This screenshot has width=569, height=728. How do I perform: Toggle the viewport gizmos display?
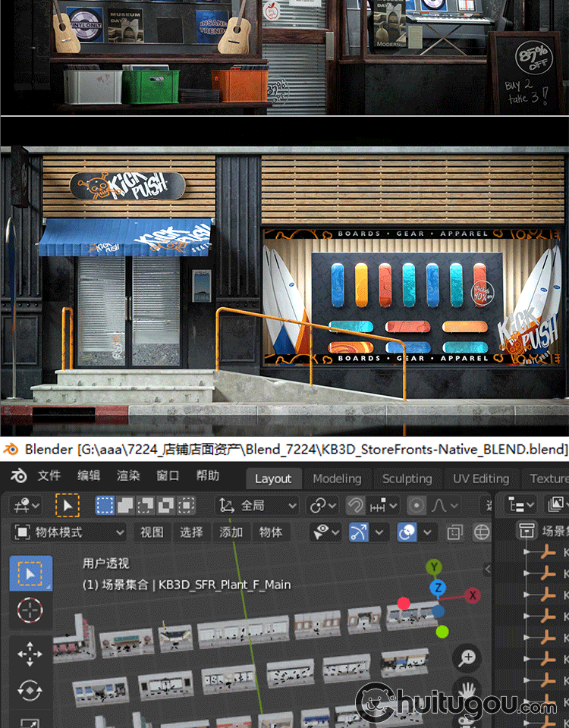(x=359, y=532)
